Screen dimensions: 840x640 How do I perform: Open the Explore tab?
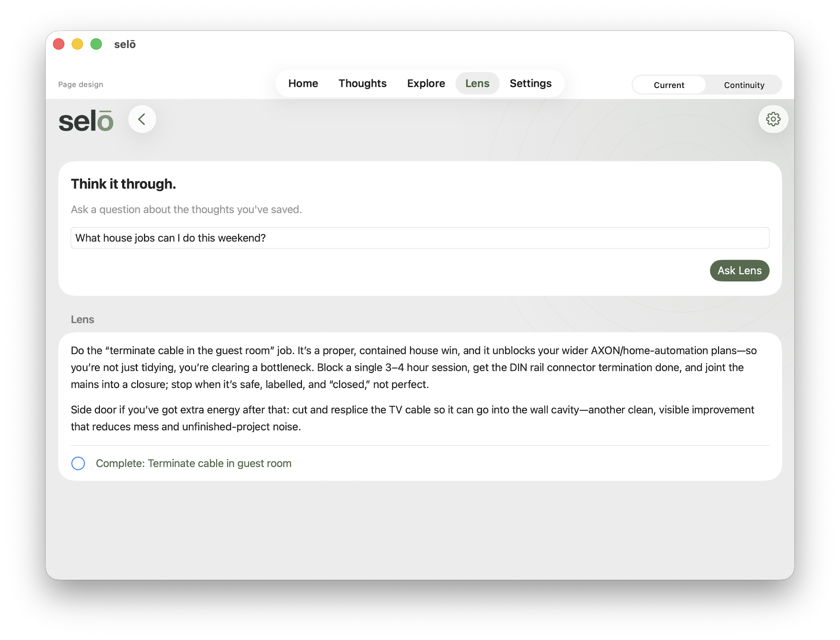click(426, 83)
